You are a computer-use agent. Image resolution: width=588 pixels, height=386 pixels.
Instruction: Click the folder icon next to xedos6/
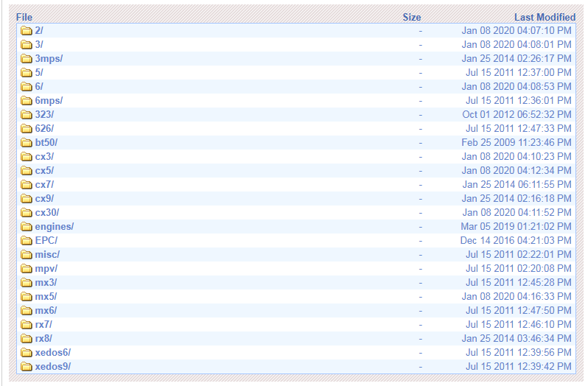click(27, 353)
